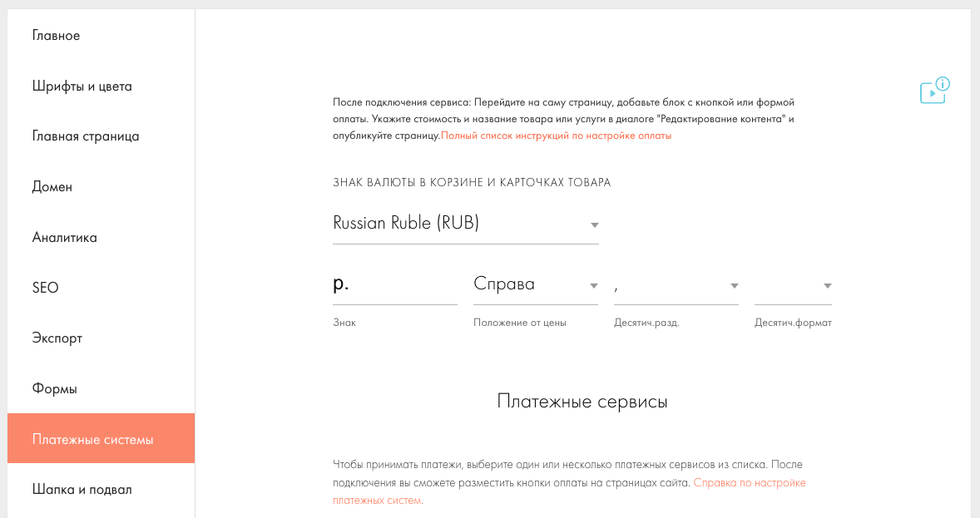
Task: Click the currency sign field containing р.
Action: tap(394, 284)
